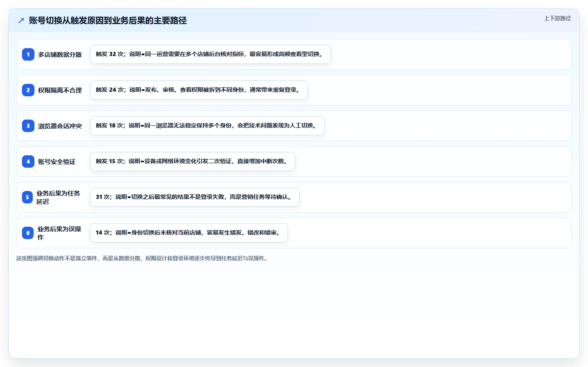Viewport: 588px width, 367px height.
Task: Click step number badge 1
Action: coord(28,54)
